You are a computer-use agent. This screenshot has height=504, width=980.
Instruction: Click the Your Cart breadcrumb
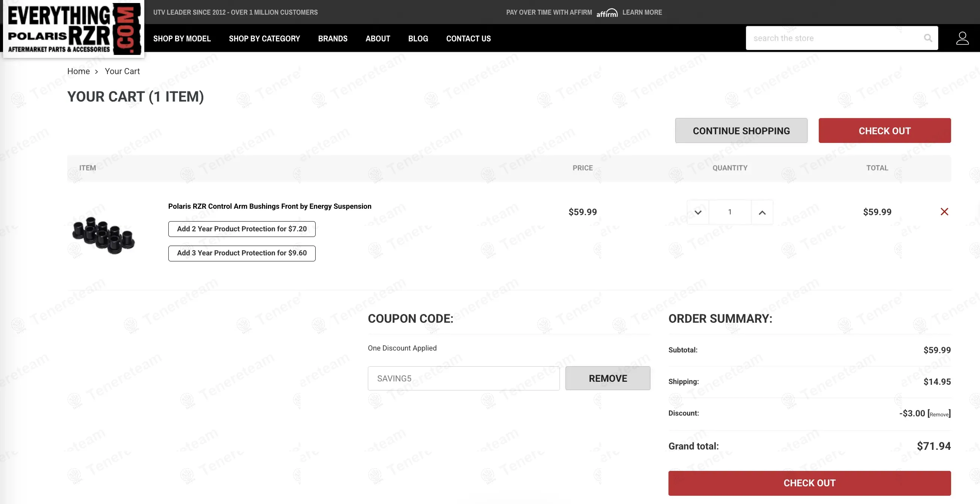coord(122,71)
